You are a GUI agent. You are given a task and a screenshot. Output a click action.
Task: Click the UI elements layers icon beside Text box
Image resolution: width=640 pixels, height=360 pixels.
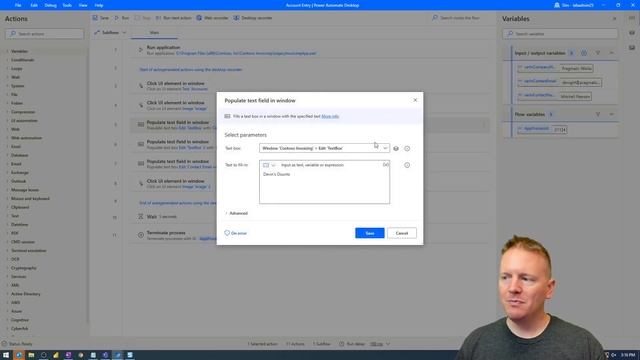pyautogui.click(x=396, y=149)
